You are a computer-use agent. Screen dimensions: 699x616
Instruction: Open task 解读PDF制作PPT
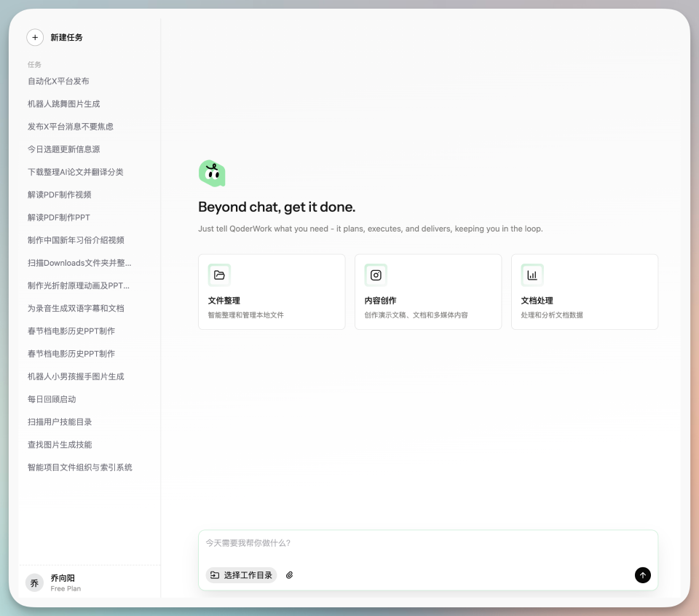(x=59, y=218)
